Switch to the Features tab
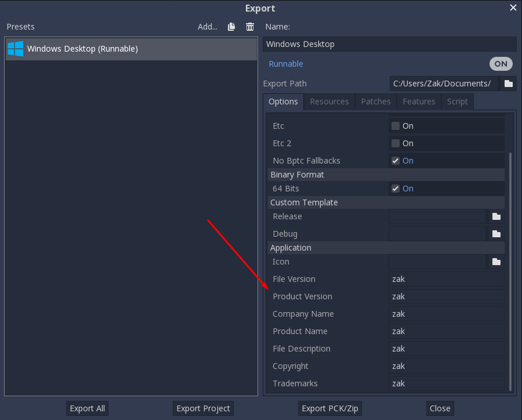 418,102
